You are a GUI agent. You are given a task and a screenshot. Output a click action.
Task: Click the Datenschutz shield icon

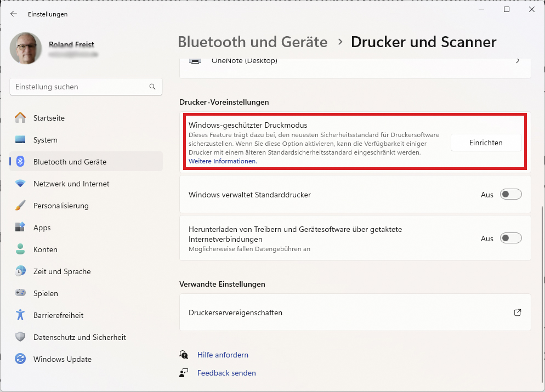(x=20, y=337)
